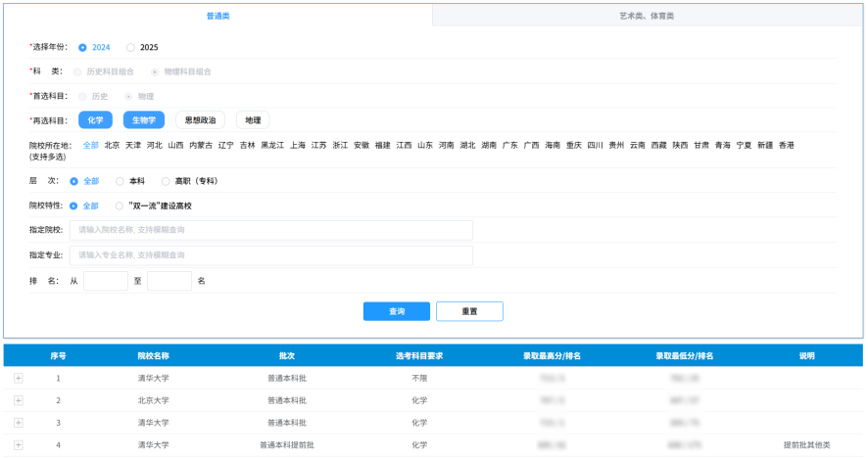868x458 pixels.
Task: Toggle the 思想政治 elective subject button
Action: click(x=201, y=120)
